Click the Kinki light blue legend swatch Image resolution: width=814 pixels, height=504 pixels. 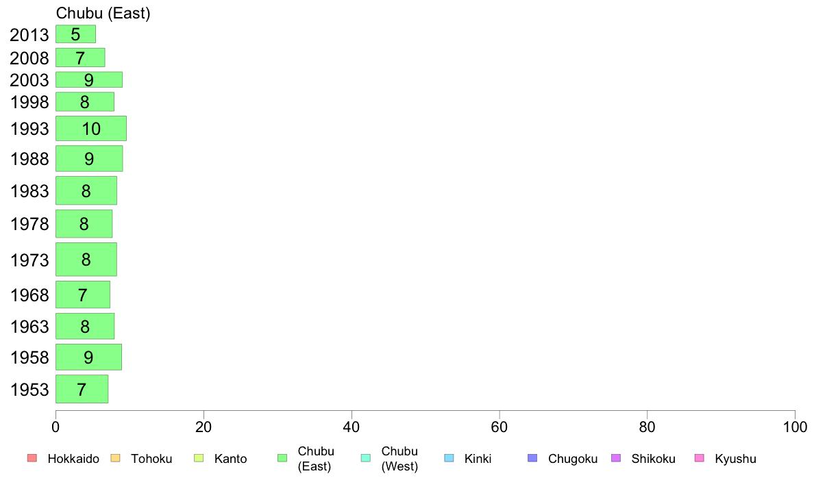click(x=449, y=458)
